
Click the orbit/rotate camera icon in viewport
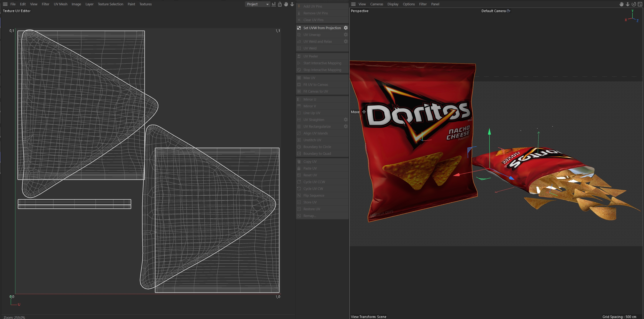tap(634, 4)
